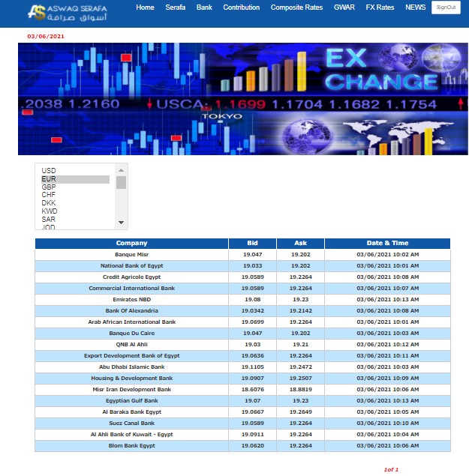
Task: Click Suez Canal Bank
Action: click(x=131, y=423)
